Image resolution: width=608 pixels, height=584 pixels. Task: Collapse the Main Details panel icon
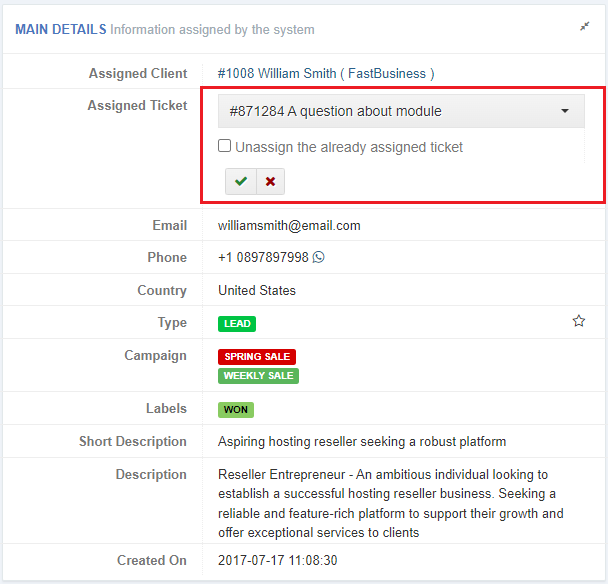tap(584, 26)
